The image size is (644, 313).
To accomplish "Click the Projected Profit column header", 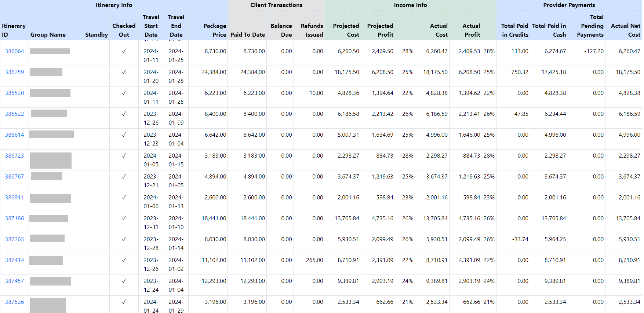I will pyautogui.click(x=380, y=30).
